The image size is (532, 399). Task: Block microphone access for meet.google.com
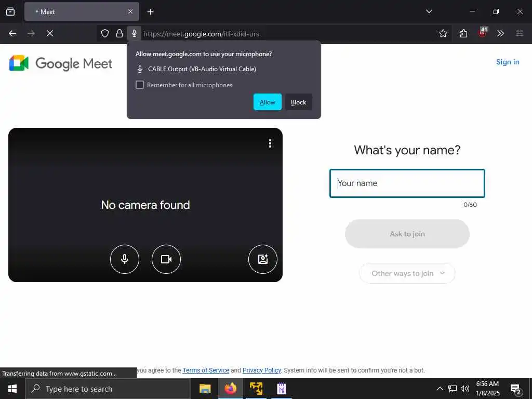click(298, 102)
